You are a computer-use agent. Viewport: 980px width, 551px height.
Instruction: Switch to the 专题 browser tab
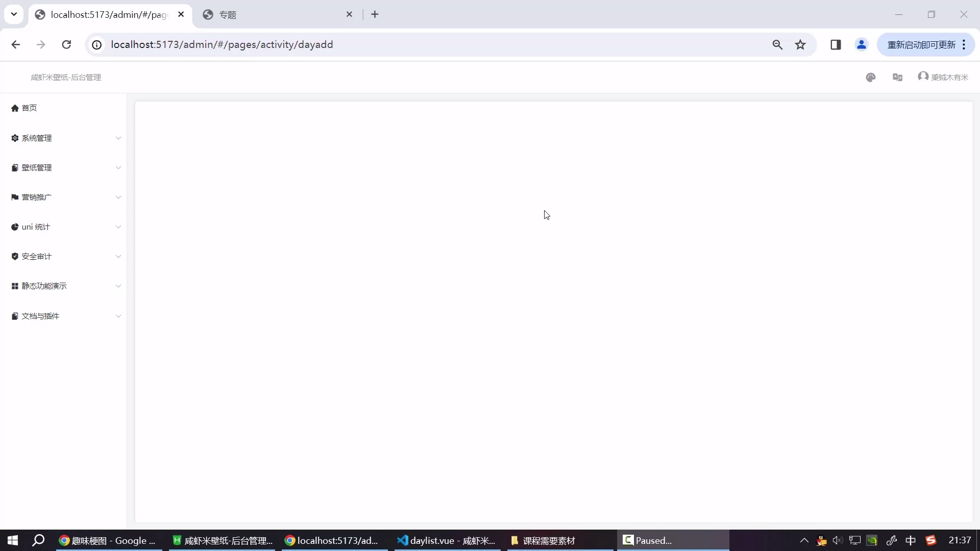[x=276, y=15]
